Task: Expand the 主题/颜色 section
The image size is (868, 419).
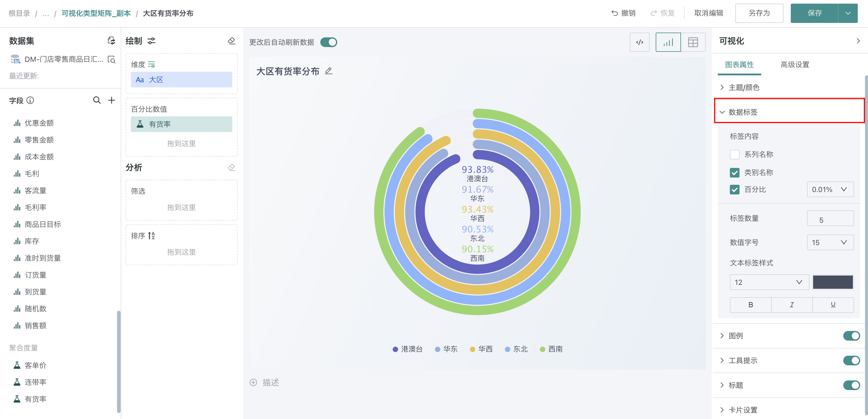Action: pyautogui.click(x=744, y=88)
